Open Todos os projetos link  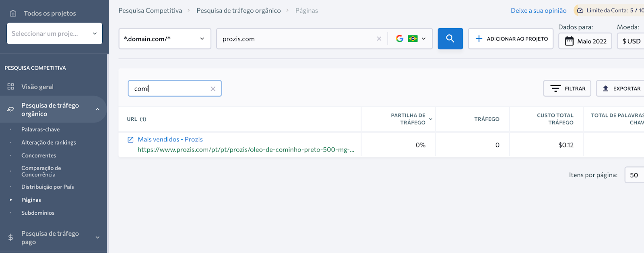pyautogui.click(x=50, y=13)
